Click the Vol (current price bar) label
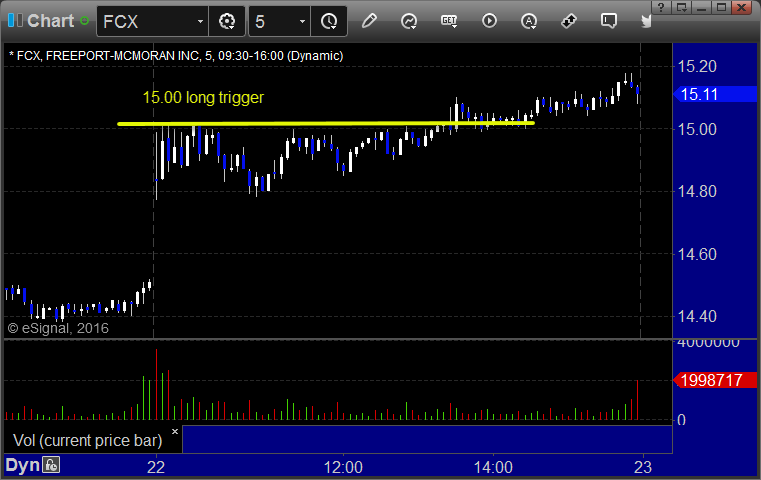The height and width of the screenshot is (480, 761). [x=87, y=440]
